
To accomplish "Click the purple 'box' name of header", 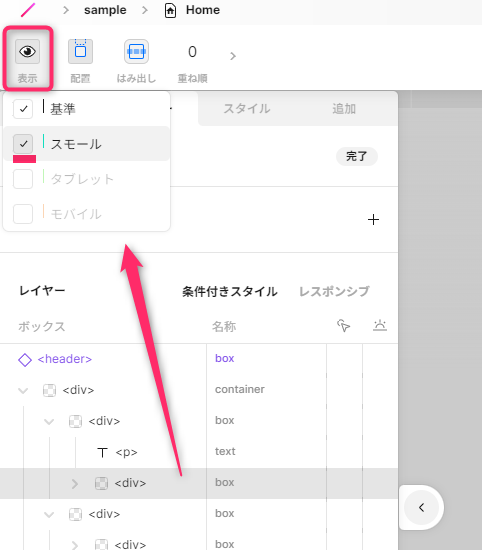I will point(225,358).
